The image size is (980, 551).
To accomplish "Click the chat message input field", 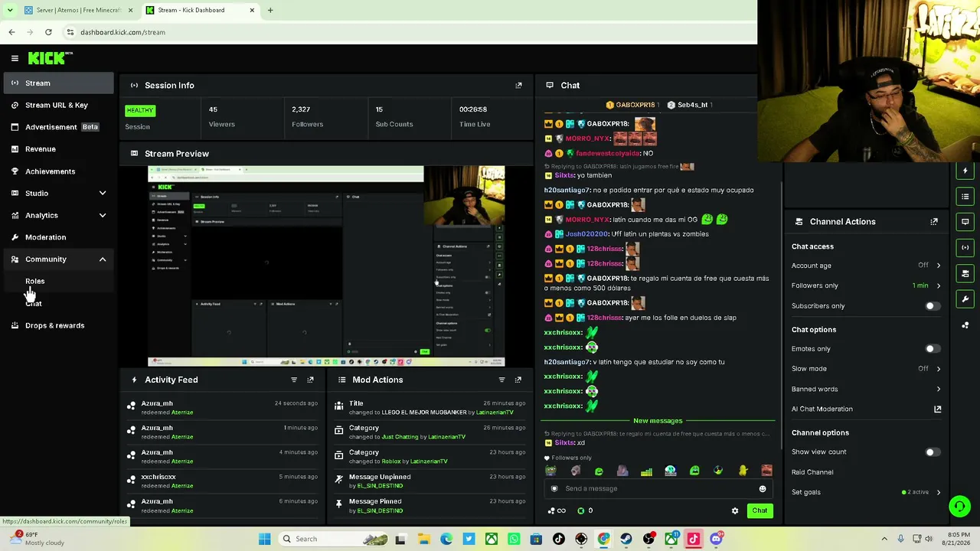I will click(x=658, y=489).
